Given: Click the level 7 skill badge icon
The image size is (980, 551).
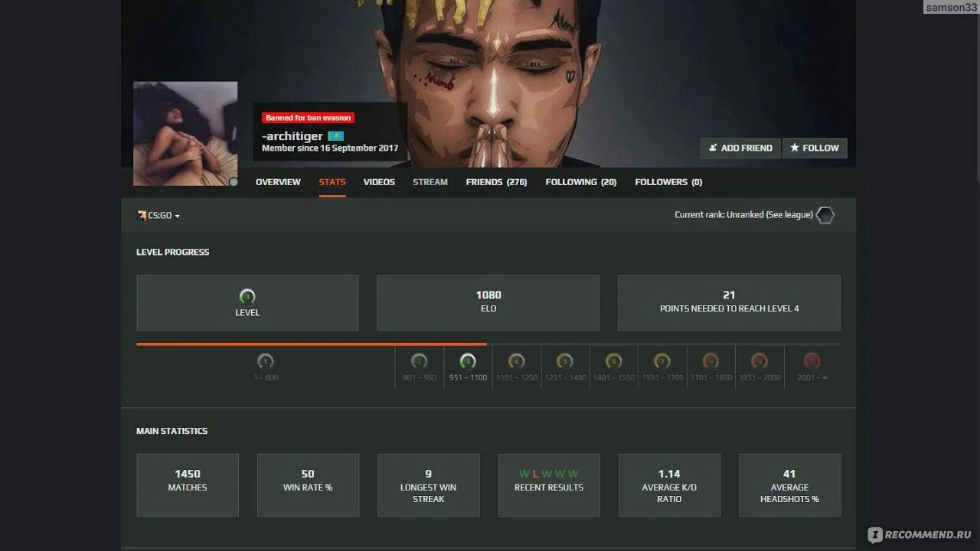Looking at the screenshot, I should 662,361.
